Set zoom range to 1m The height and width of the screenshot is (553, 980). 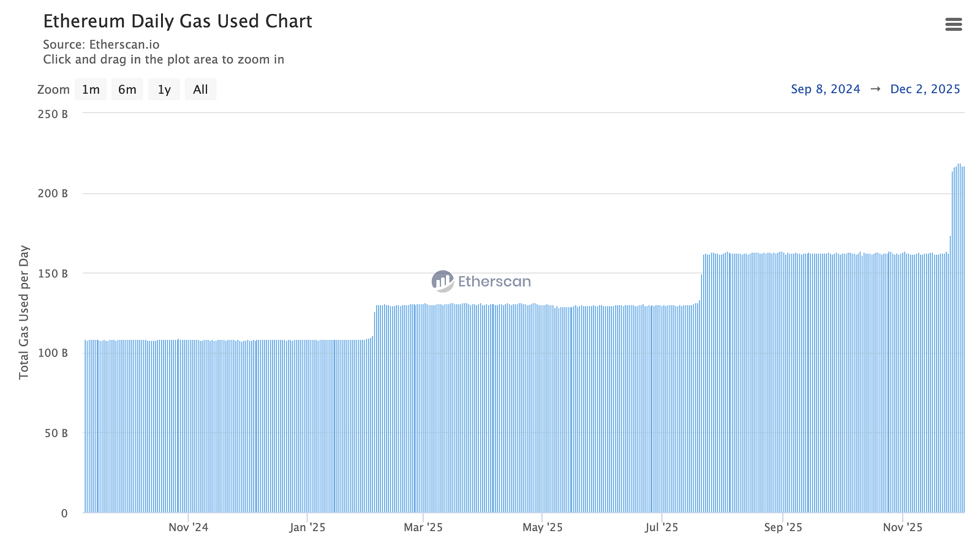pos(91,89)
